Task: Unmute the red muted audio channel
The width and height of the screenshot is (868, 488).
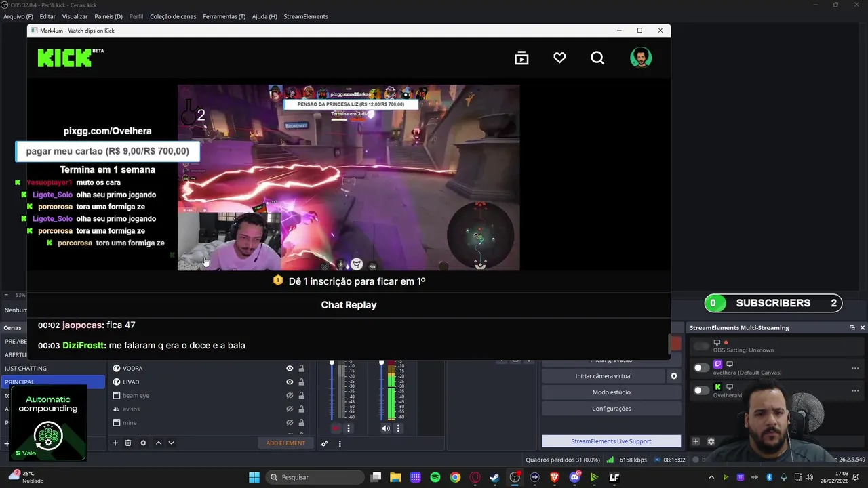Action: point(336,428)
